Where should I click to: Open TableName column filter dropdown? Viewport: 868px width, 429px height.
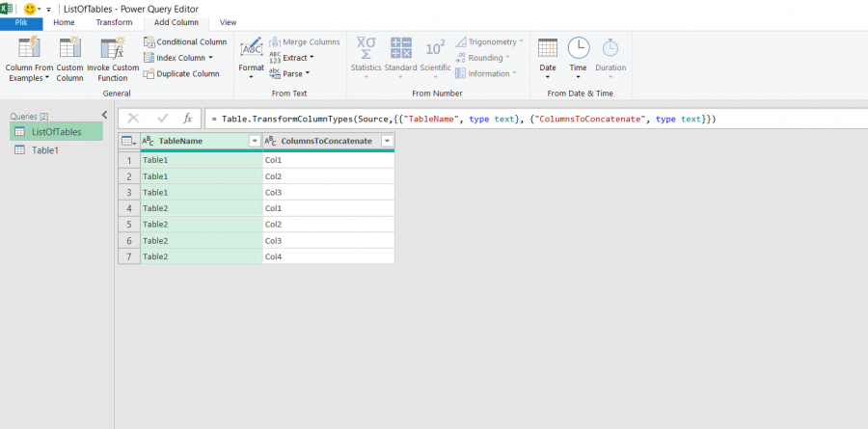point(255,141)
